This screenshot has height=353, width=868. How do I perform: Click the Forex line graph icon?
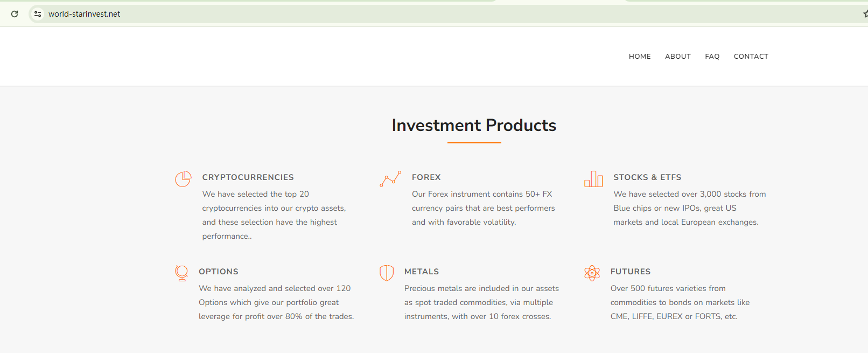(390, 179)
